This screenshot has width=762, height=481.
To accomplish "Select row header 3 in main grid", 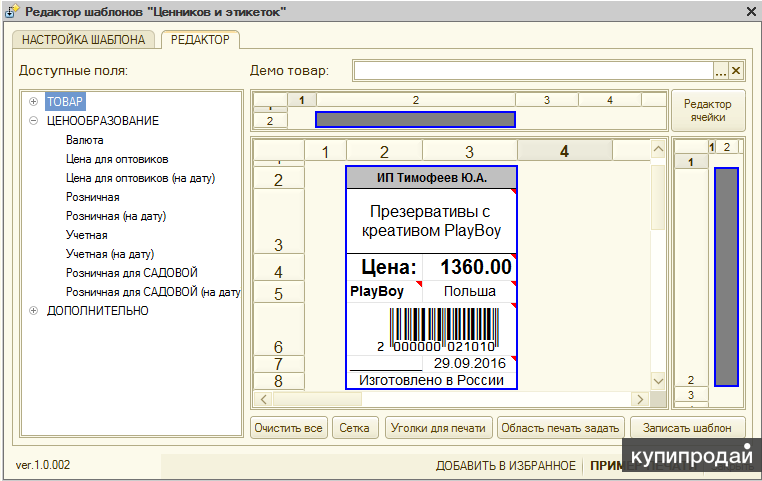I will click(x=278, y=222).
